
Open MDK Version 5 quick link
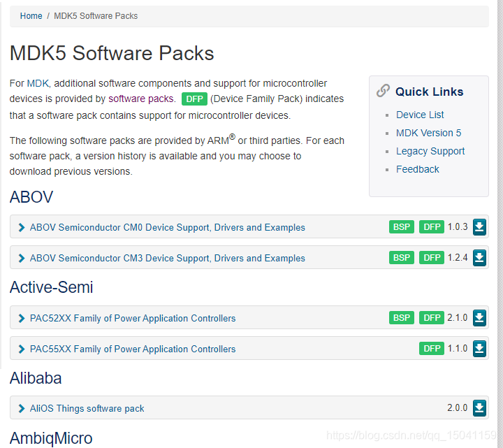(428, 133)
